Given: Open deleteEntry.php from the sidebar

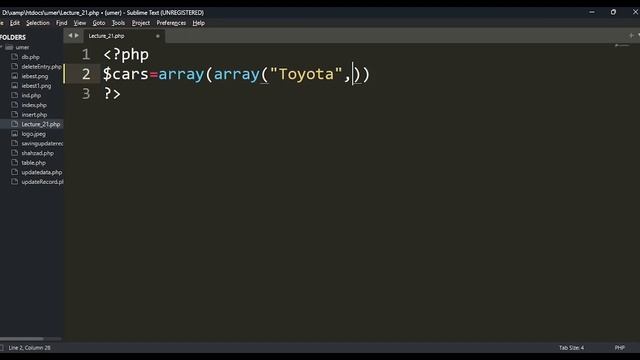Looking at the screenshot, I should [x=41, y=67].
